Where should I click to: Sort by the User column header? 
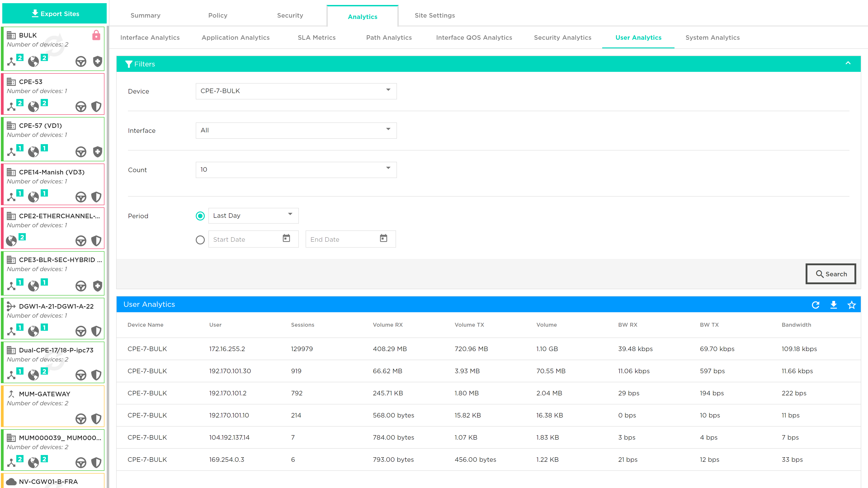click(x=215, y=325)
